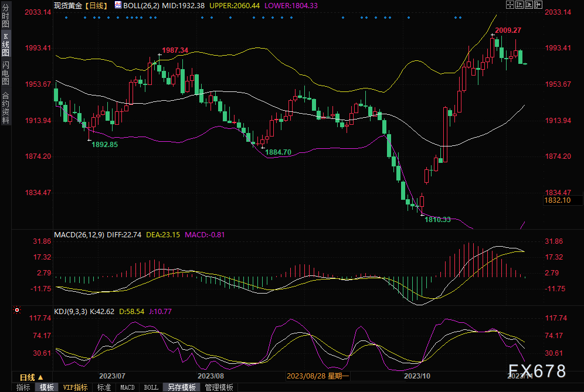Click the second chart tool icon at top right
This screenshot has width=584, height=392.
click(518, 5)
